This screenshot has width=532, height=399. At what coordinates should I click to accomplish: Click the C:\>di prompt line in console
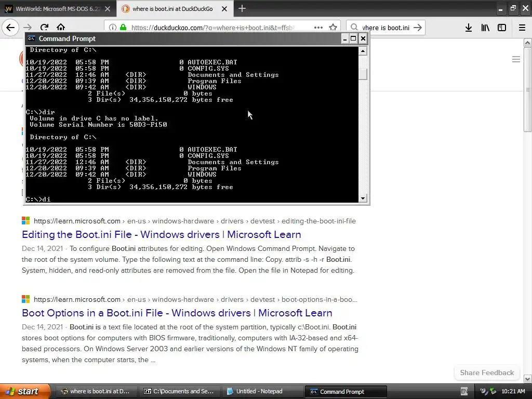tap(38, 199)
